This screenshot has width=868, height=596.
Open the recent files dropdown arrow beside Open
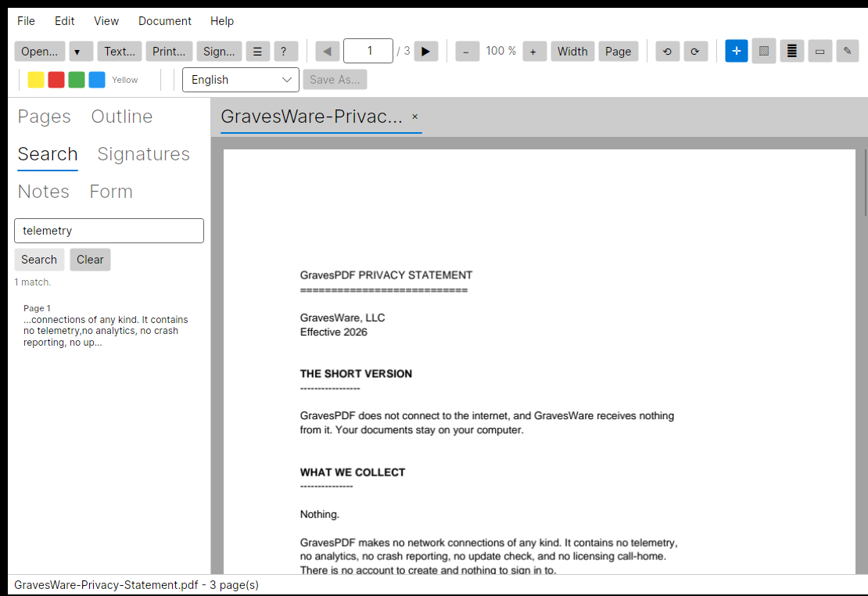pos(81,52)
